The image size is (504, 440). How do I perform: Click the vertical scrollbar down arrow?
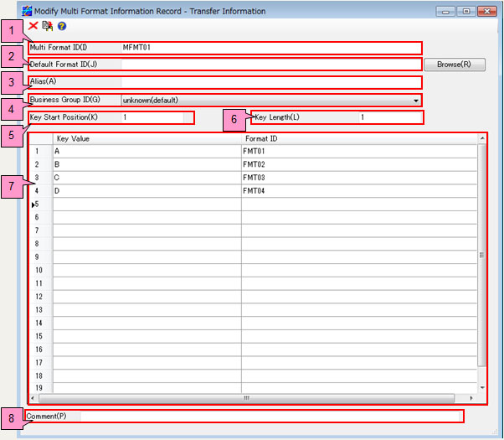coord(481,388)
